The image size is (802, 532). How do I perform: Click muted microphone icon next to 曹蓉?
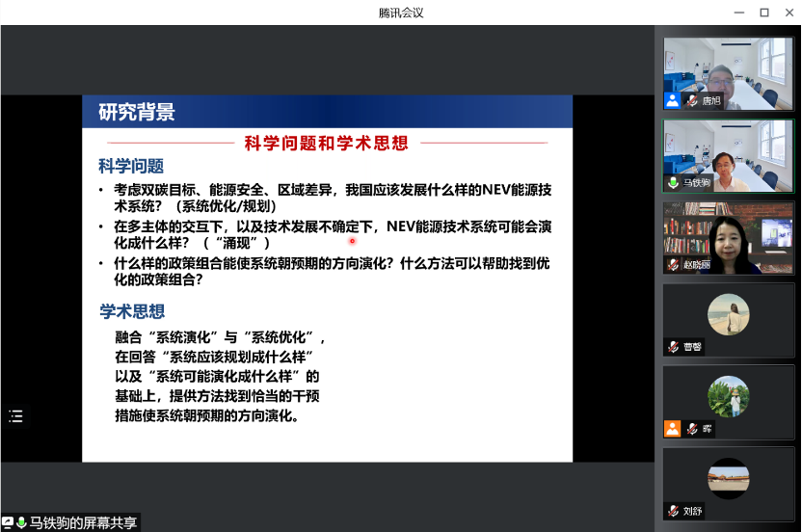pyautogui.click(x=673, y=346)
